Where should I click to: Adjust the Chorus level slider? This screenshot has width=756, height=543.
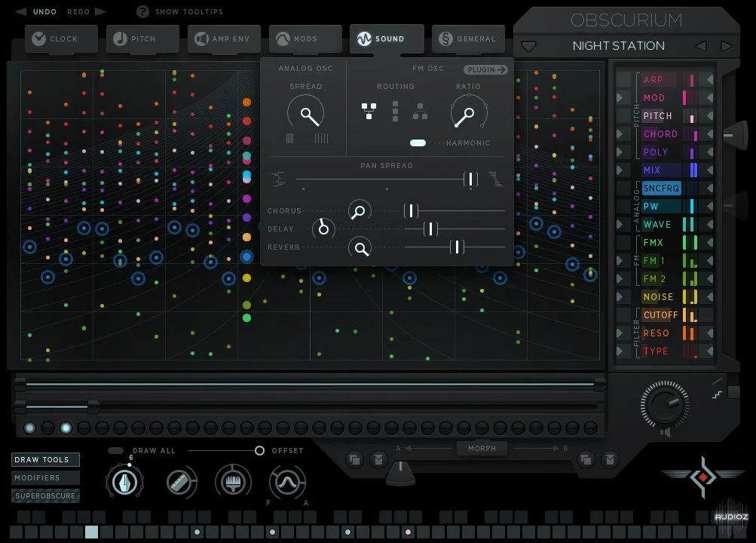[x=411, y=210]
